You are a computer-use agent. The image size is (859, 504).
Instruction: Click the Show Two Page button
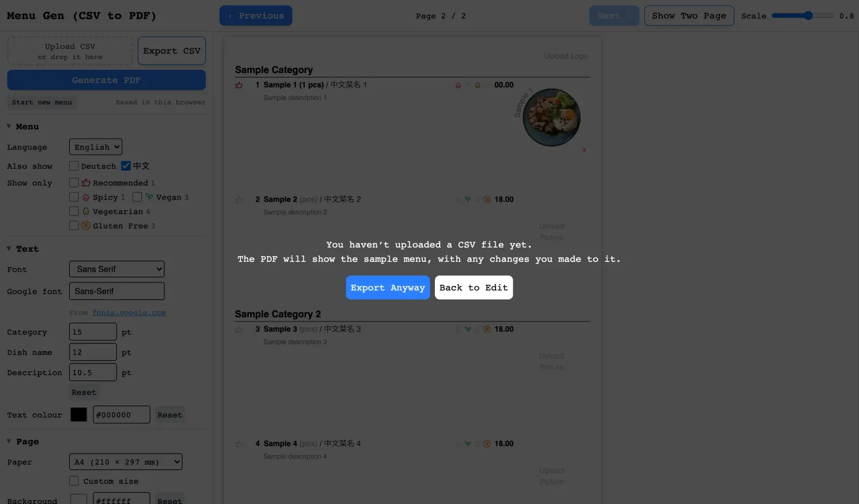pyautogui.click(x=689, y=16)
